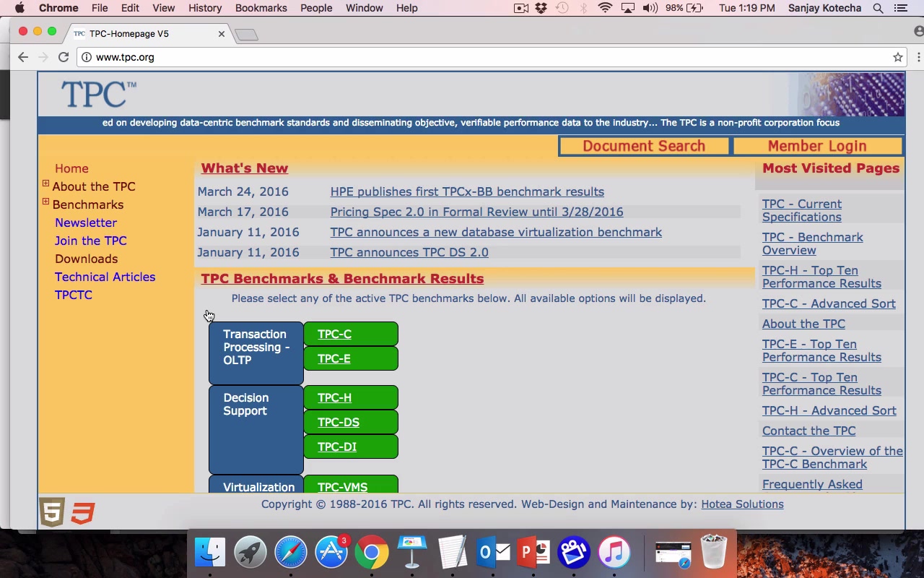Read HPE publishes first TPCx-BB results news
924x578 pixels.
coord(467,191)
